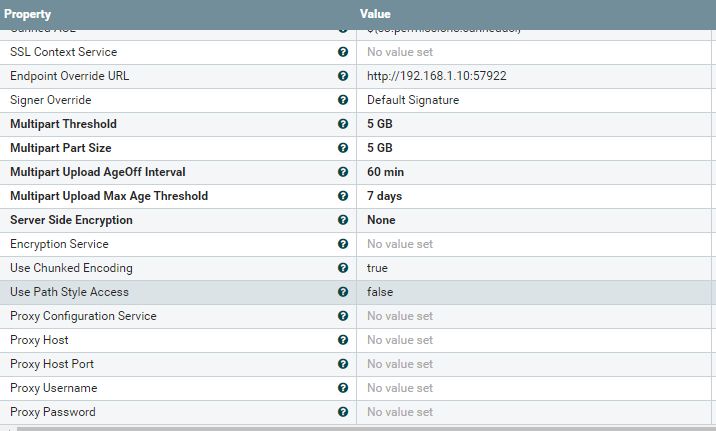Image resolution: width=716 pixels, height=431 pixels.
Task: Select the Multipart Upload AgeOff Interval property name
Action: 98,172
